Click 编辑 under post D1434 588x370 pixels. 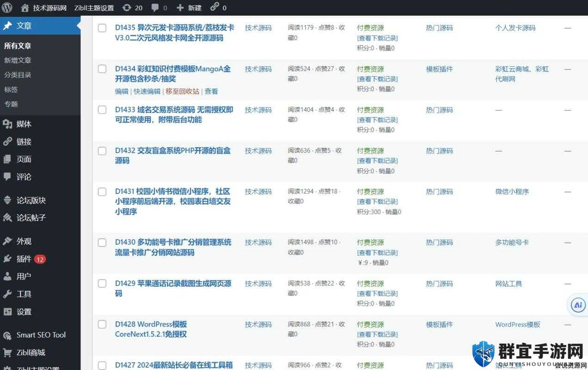click(x=122, y=92)
